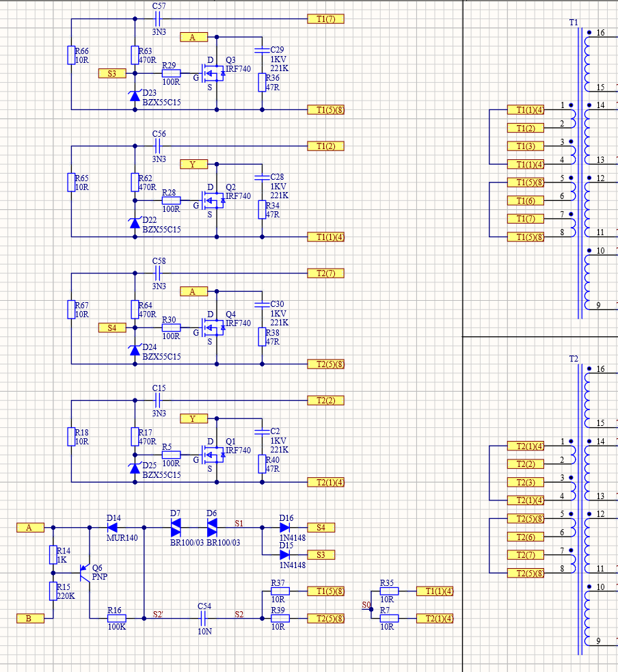Viewport: 618px width, 672px height.
Task: Pick the Q4 IRF740 MOSFET symbol
Action: pos(213,328)
